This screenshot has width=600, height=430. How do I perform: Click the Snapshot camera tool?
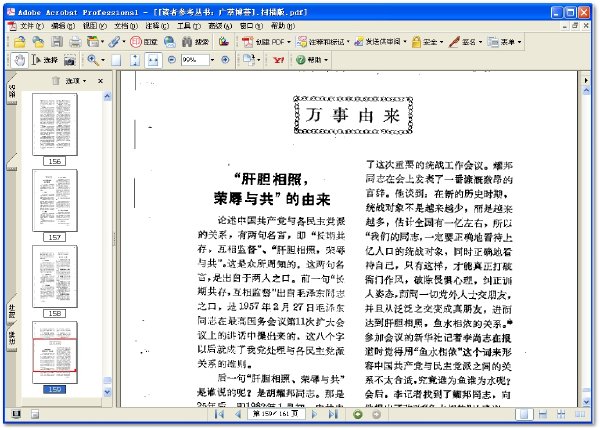point(70,60)
